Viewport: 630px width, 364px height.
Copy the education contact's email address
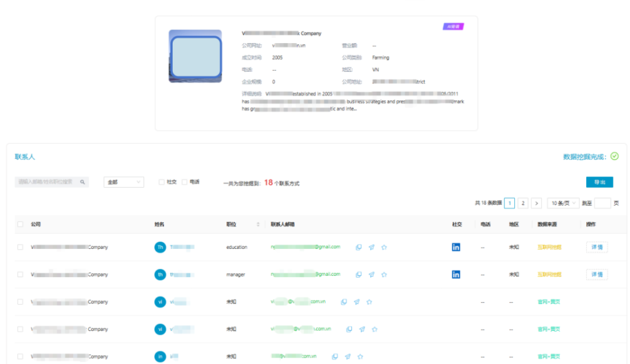(x=359, y=247)
